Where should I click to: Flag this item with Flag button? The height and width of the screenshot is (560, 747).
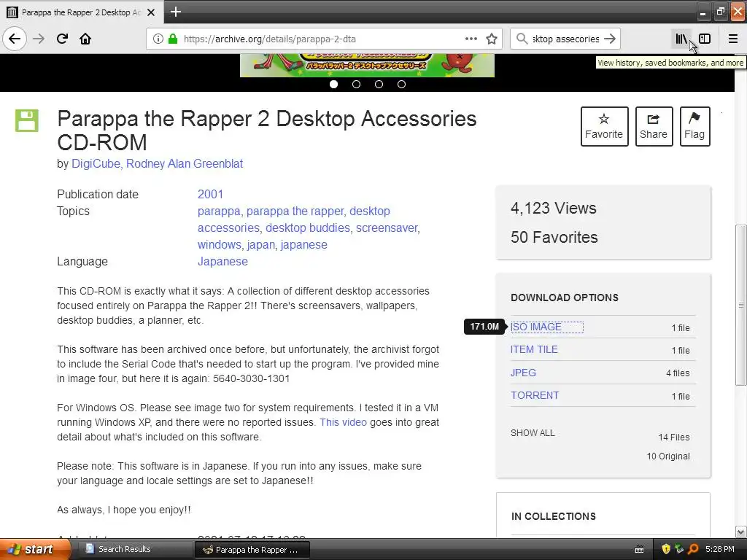pos(694,126)
